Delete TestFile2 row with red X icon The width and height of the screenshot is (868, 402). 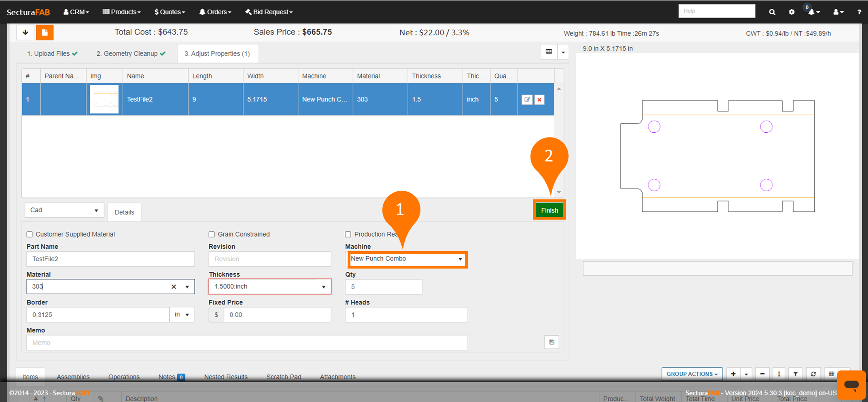coord(539,99)
